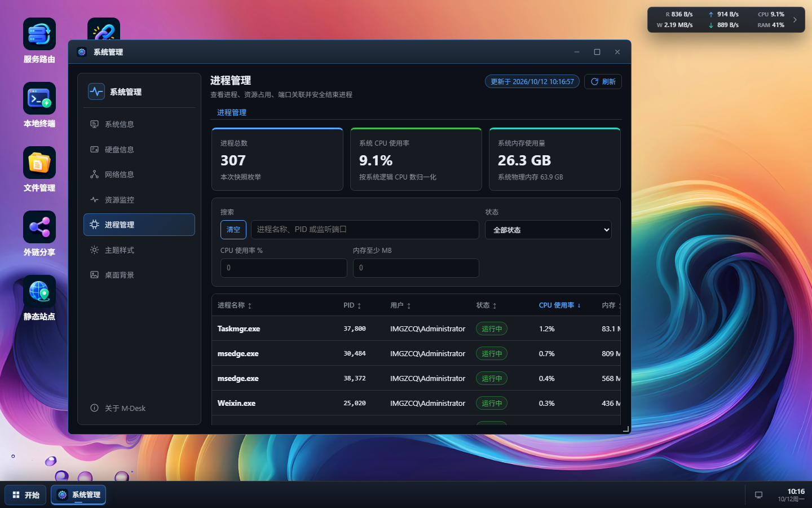812x508 pixels.
Task: Click the window resize grip at corner
Action: pos(626,430)
